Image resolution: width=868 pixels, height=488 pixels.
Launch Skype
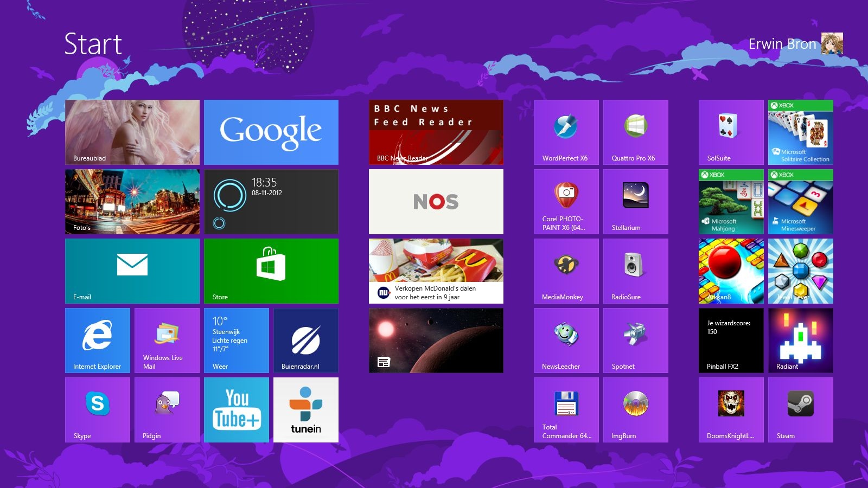tap(98, 410)
